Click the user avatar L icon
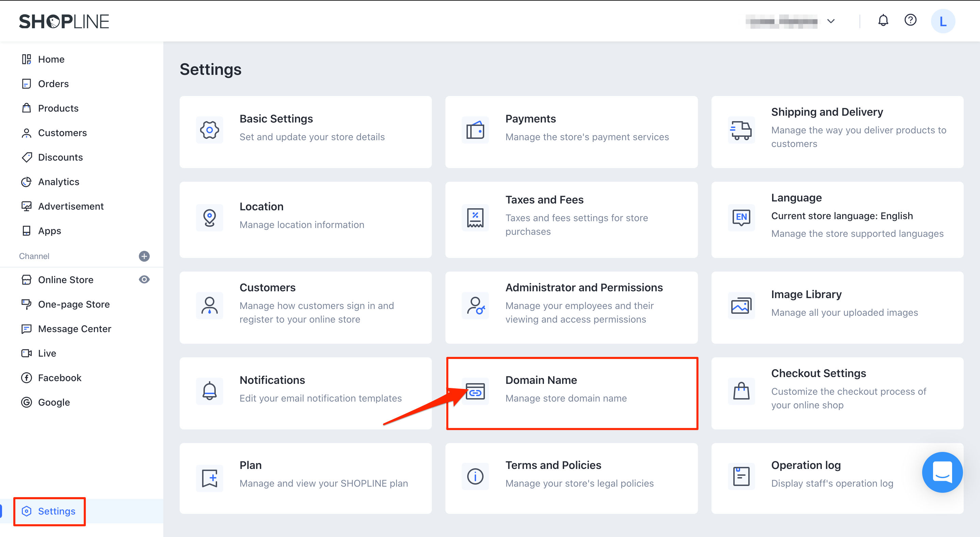Screen dimensions: 980x537 (943, 21)
